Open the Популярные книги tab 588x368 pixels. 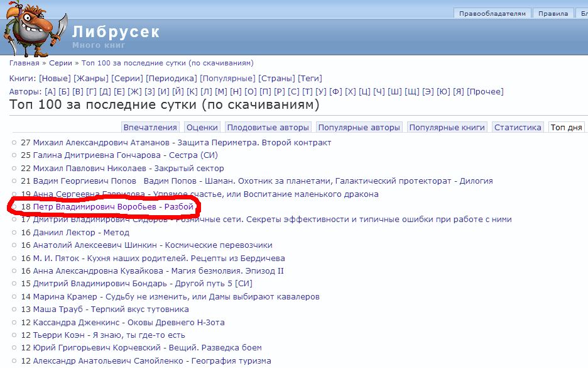pos(447,128)
